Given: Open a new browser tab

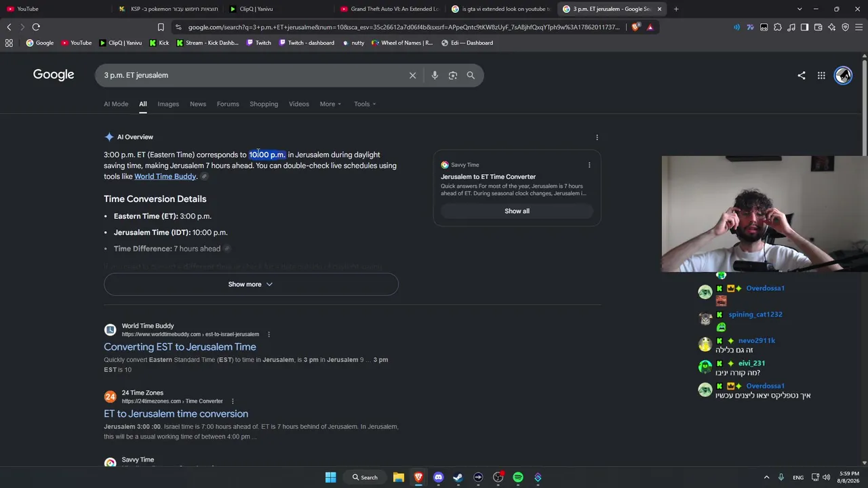Looking at the screenshot, I should tap(676, 9).
